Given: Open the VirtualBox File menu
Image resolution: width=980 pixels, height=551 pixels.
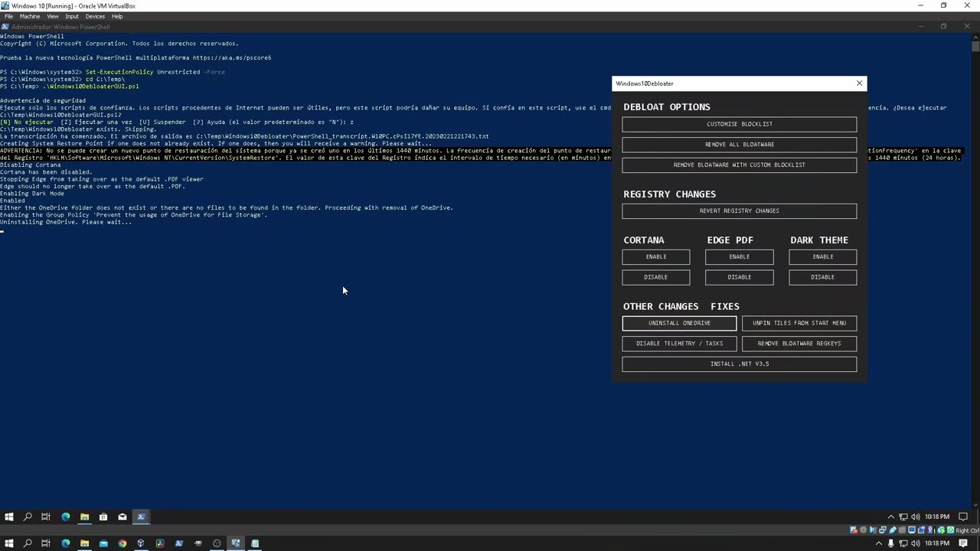Looking at the screenshot, I should click(8, 16).
